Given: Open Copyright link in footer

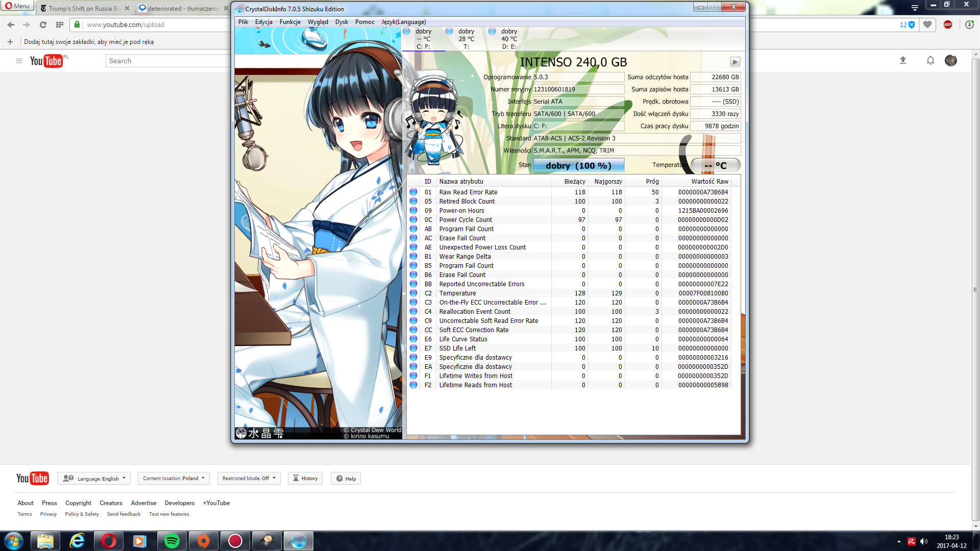Looking at the screenshot, I should (78, 503).
